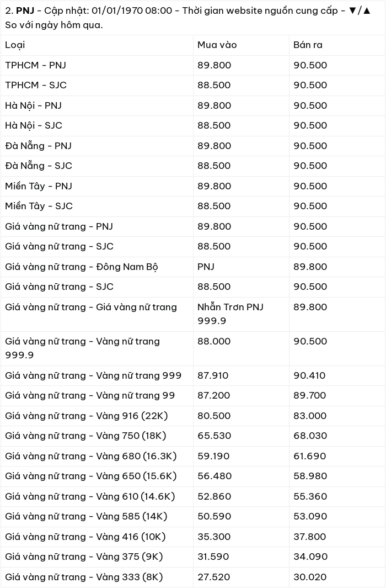Viewport: 386px width, 588px height.
Task: Select 'Vàng 916 (22K)' row label
Action: click(x=87, y=416)
